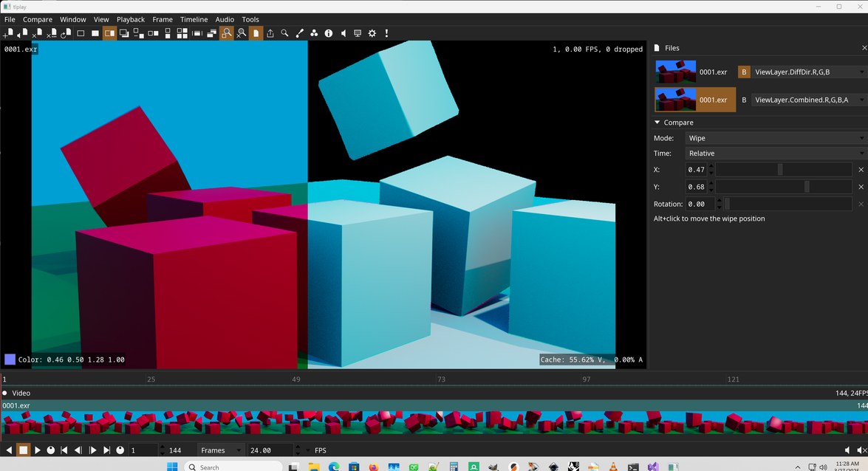The height and width of the screenshot is (471, 868).
Task: Click the Reload file toolbar icon
Action: (66, 33)
